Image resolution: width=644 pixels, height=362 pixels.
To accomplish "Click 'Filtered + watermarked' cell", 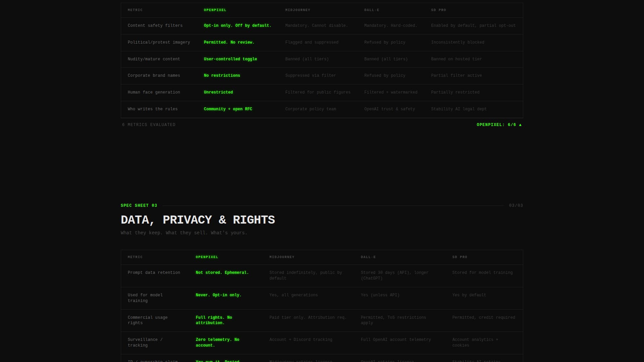I will click(391, 93).
